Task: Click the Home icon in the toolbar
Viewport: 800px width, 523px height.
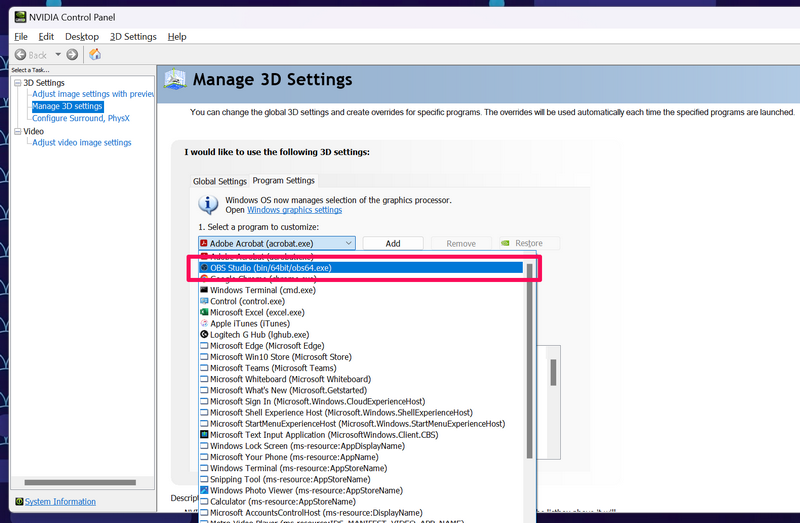Action: tap(95, 55)
